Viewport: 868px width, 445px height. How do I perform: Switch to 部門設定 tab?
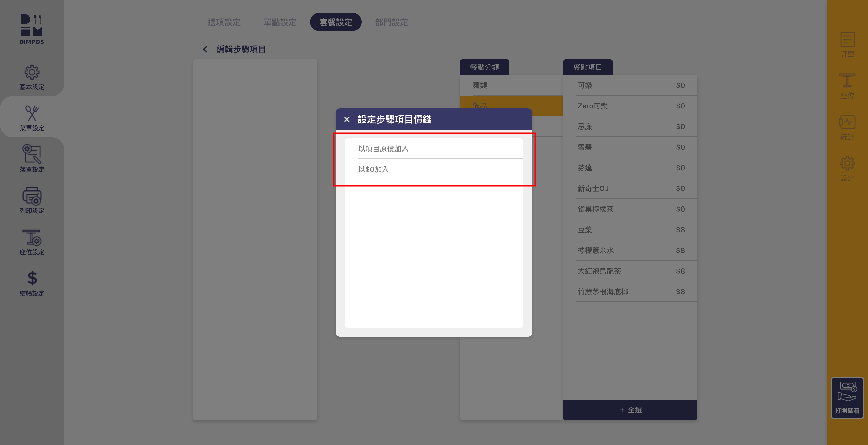coord(391,22)
